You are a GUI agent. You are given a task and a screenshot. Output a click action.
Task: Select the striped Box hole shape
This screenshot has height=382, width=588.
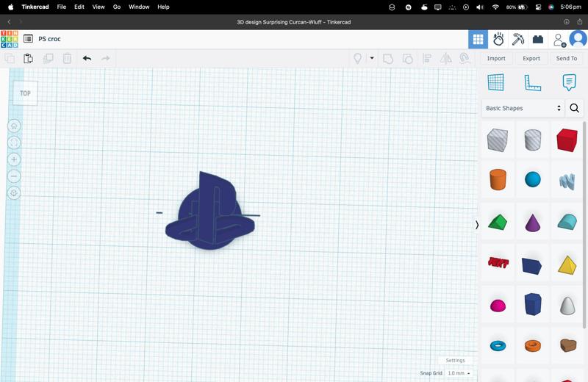point(498,140)
